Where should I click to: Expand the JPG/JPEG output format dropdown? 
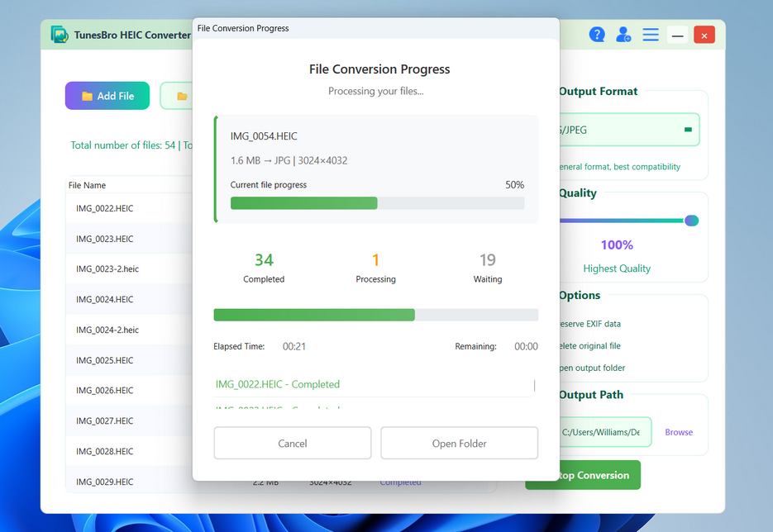(x=628, y=129)
